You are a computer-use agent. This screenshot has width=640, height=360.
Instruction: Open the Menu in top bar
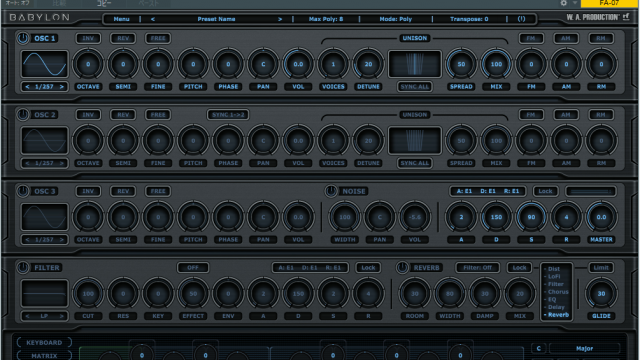coord(121,19)
